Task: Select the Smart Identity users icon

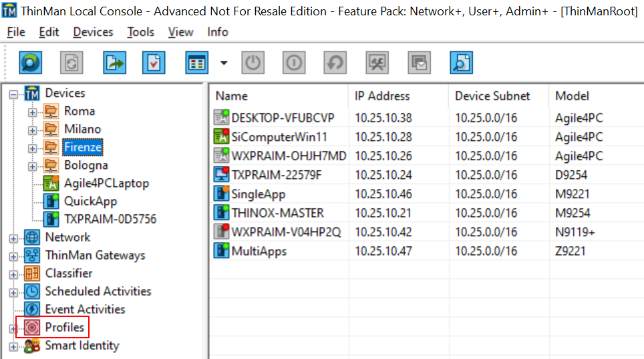Action: tap(32, 346)
